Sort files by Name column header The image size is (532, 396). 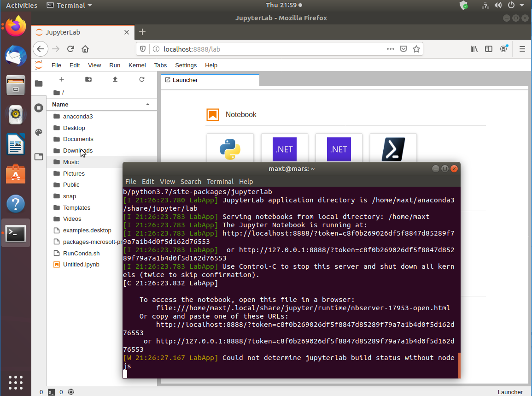(x=101, y=104)
